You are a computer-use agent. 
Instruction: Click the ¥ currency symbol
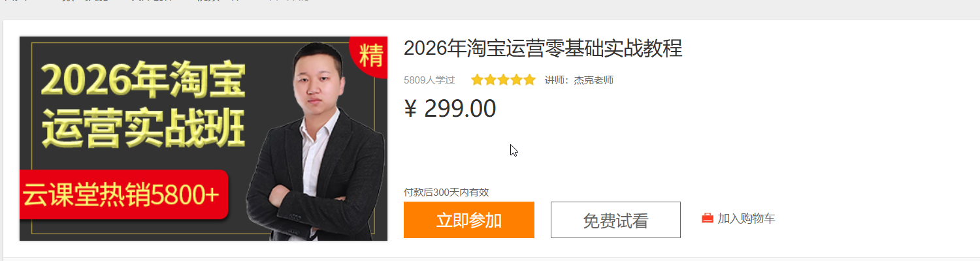(x=410, y=109)
